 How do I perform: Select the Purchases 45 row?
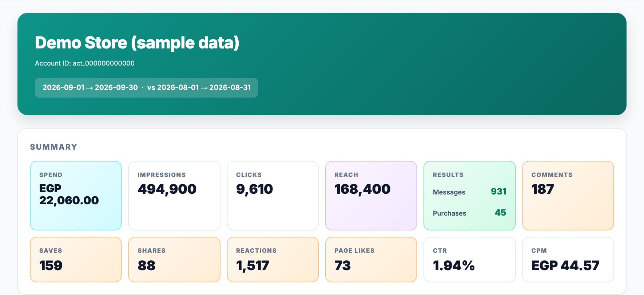[x=469, y=213]
